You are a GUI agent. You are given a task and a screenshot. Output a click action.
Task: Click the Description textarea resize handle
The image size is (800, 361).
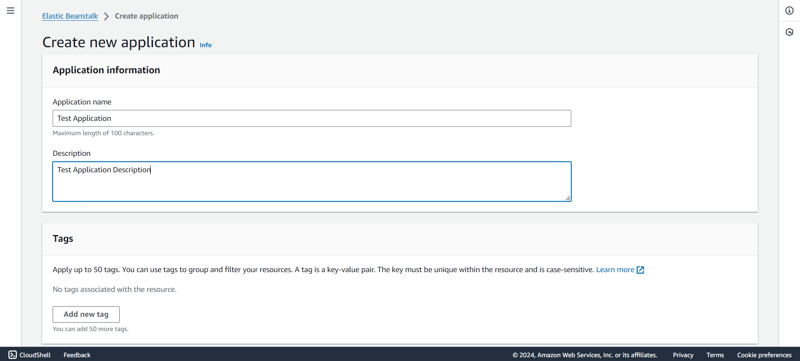[568, 198]
